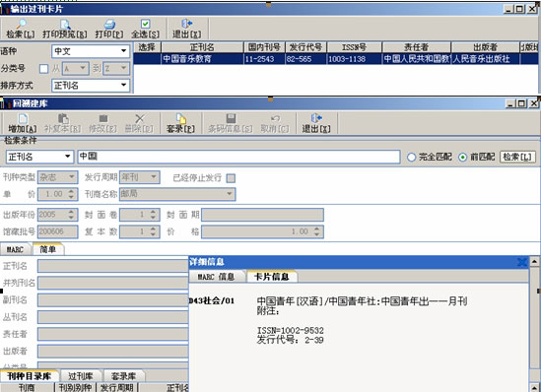Click the search text field containing 中国
This screenshot has width=541, height=392.
click(238, 157)
